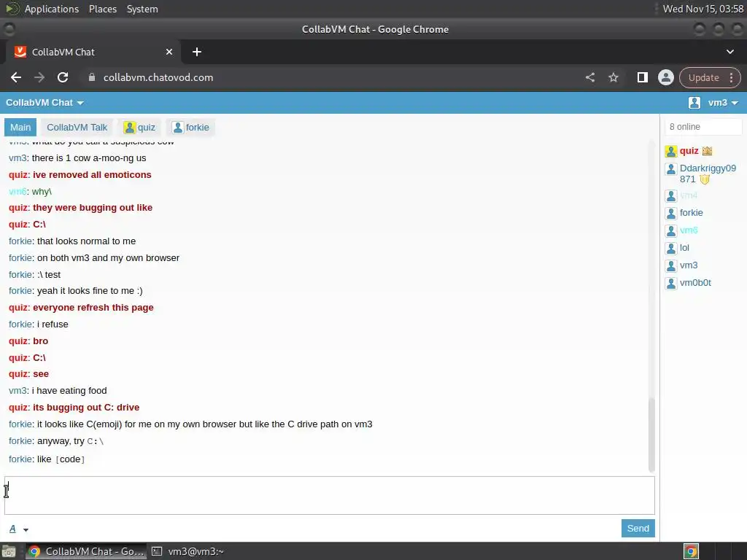Image resolution: width=747 pixels, height=560 pixels.
Task: Open the Chrome profile avatar
Action: [665, 77]
